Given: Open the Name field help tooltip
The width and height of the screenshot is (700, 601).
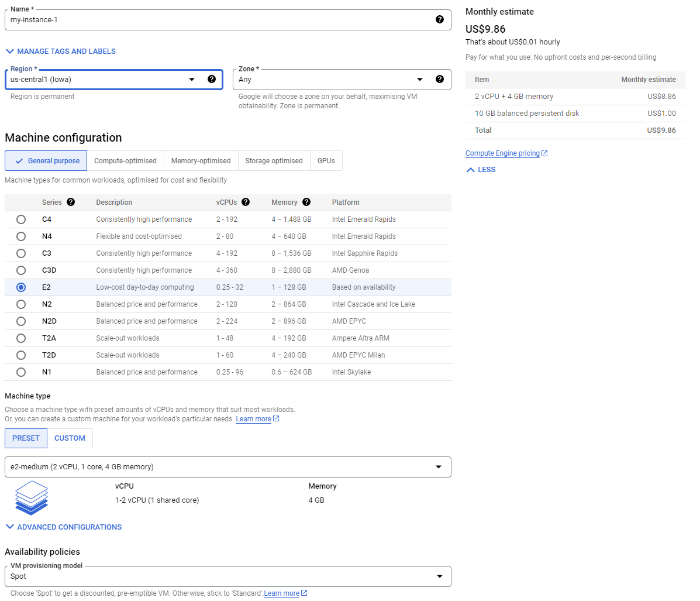Looking at the screenshot, I should click(440, 19).
